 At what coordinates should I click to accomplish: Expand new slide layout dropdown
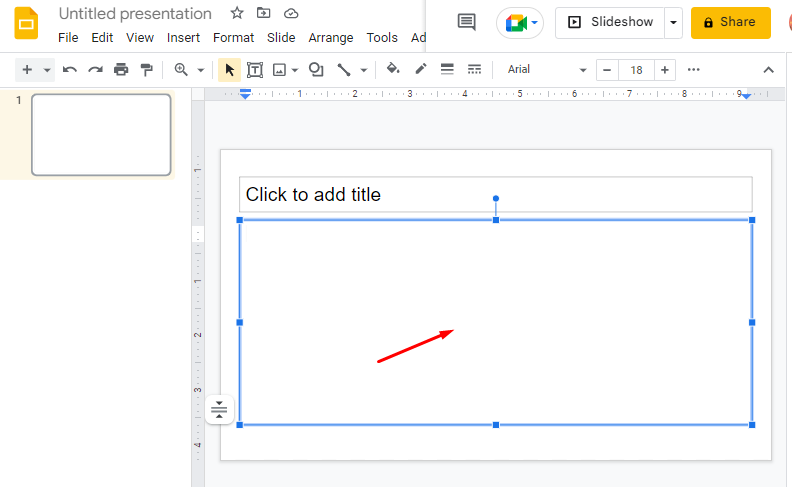(47, 70)
